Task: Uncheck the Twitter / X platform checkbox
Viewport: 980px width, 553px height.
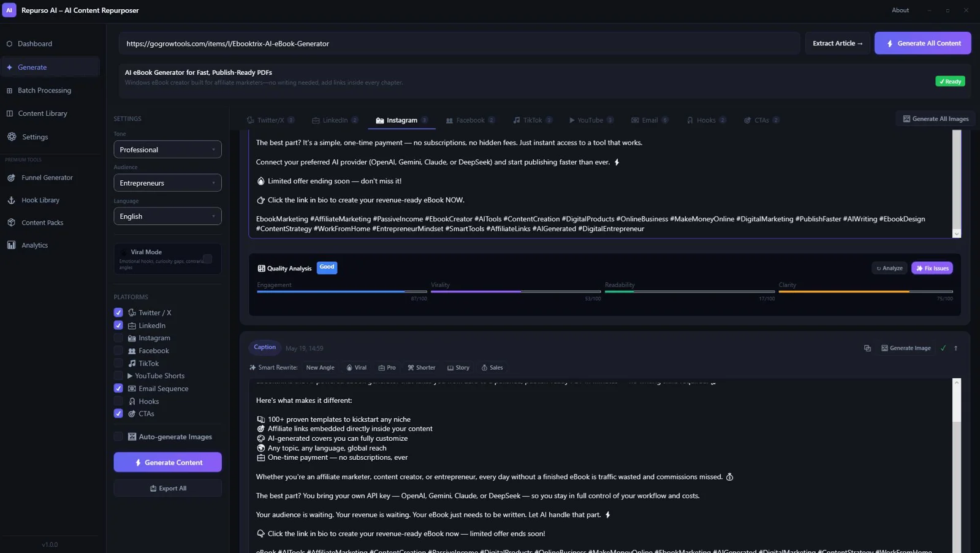Action: (x=118, y=313)
